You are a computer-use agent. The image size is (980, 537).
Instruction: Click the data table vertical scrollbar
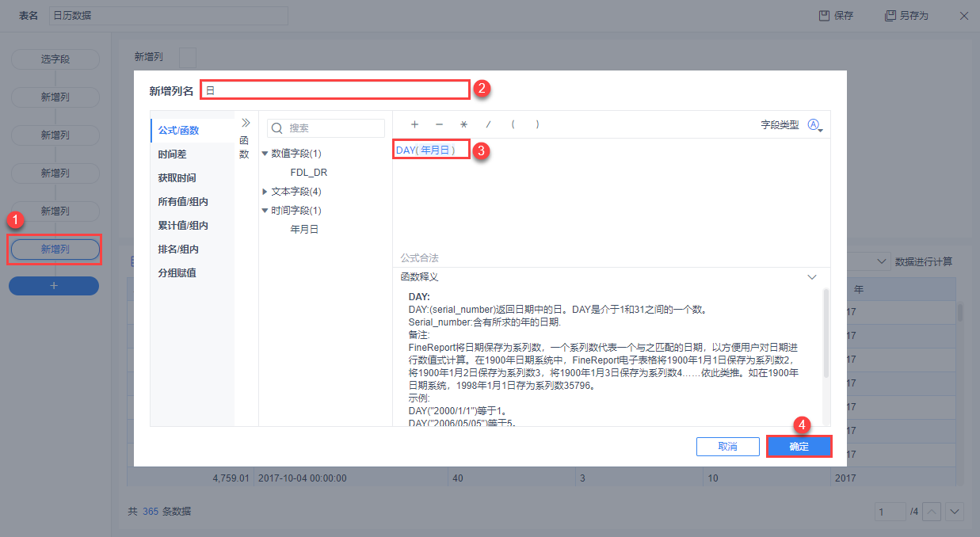pos(961,311)
